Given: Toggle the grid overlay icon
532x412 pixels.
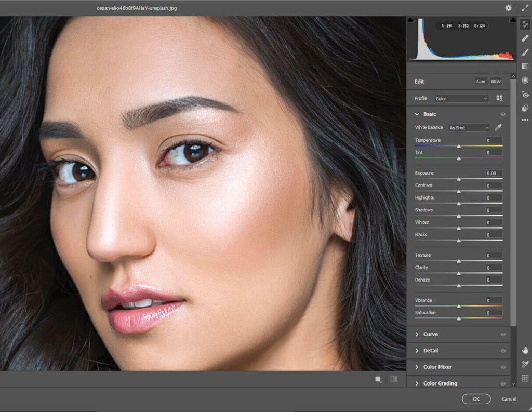Looking at the screenshot, I should [525, 378].
